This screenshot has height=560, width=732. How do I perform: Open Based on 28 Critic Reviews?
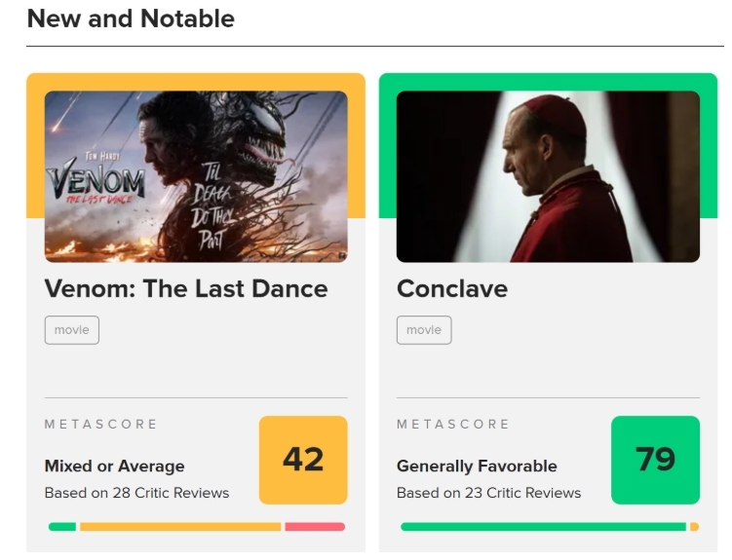pyautogui.click(x=136, y=493)
